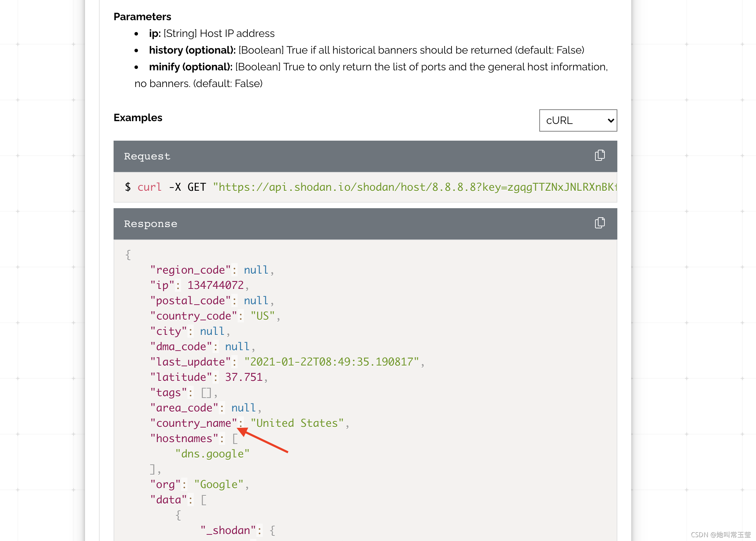The width and height of the screenshot is (756, 541).
Task: Click the Examples heading
Action: pos(138,118)
